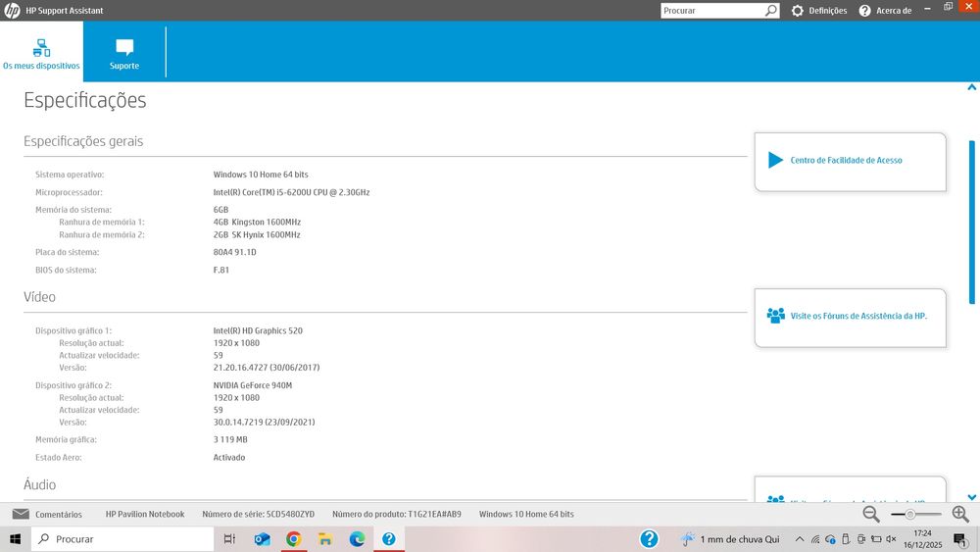
Task: Open the notification center icon
Action: (x=960, y=539)
